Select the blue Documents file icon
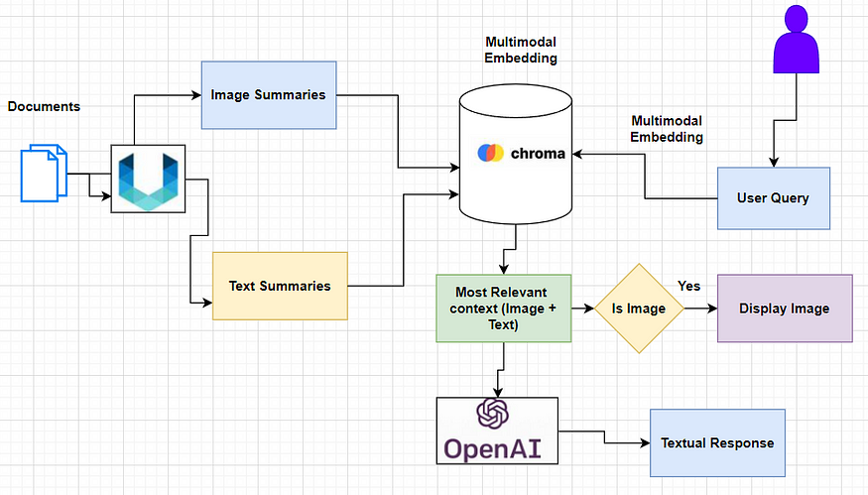 pyautogui.click(x=44, y=173)
